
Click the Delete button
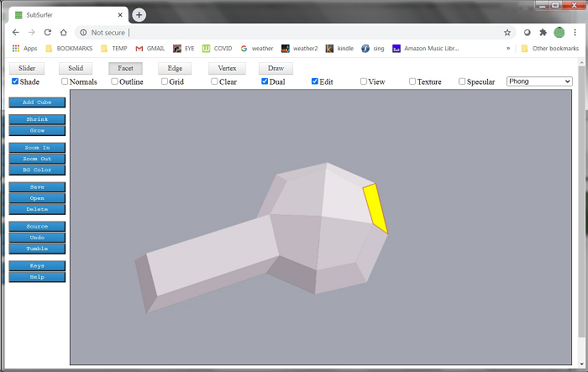pyautogui.click(x=37, y=209)
